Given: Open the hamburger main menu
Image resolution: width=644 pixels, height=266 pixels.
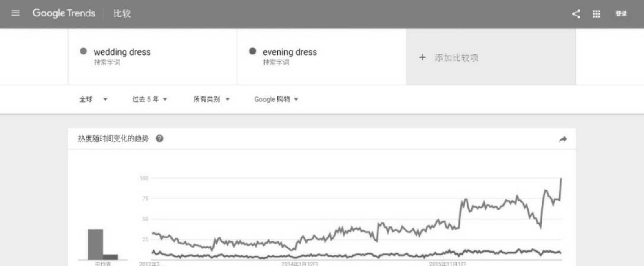Looking at the screenshot, I should pos(15,13).
